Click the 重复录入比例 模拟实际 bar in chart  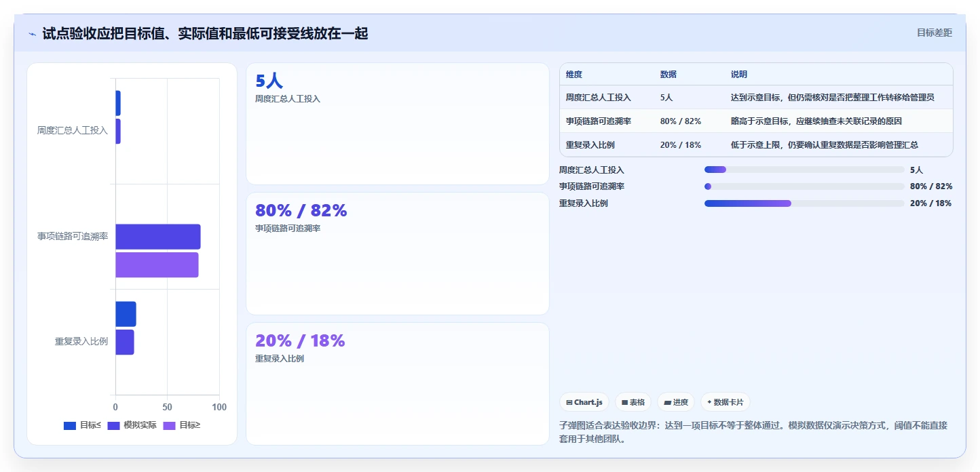pos(125,342)
